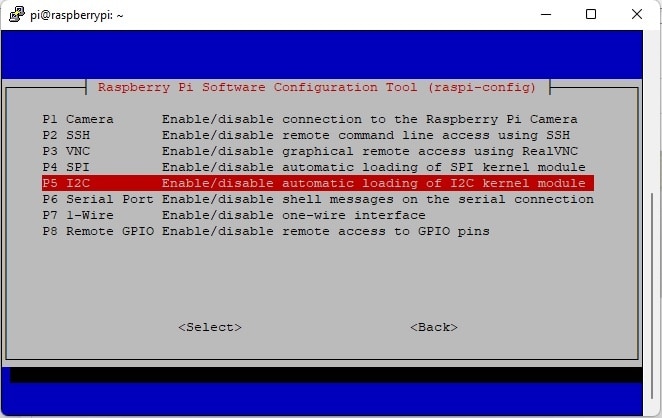Screen dimensions: 662x418
Task: Activate the <Select> button
Action: click(210, 327)
